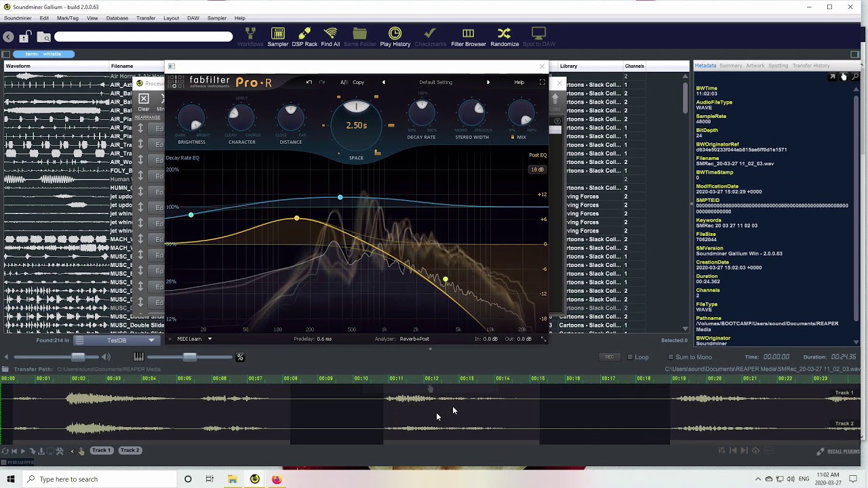Screen dimensions: 868x488
Task: Switch to the Transfer History tab
Action: pos(811,66)
